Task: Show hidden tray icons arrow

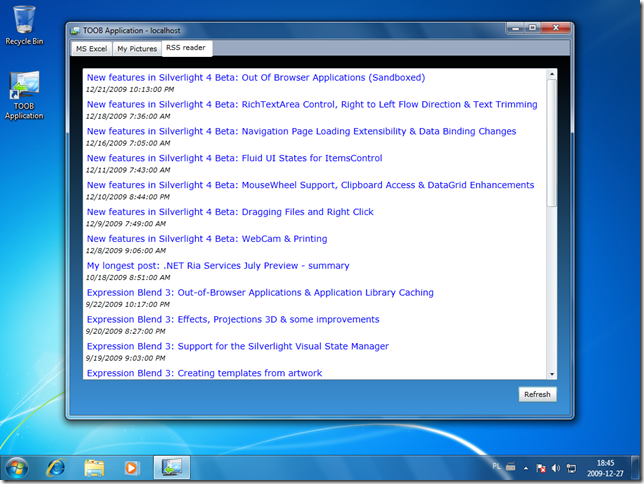Action: pos(526,468)
